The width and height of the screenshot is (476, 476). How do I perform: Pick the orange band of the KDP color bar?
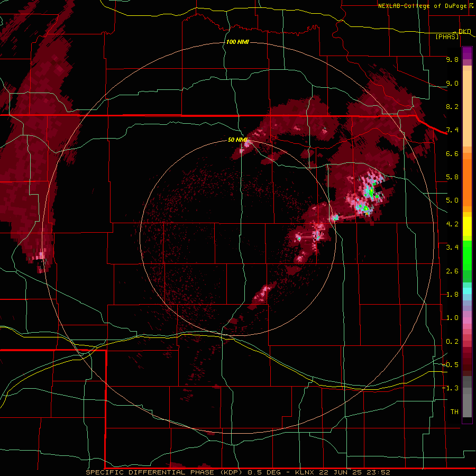467,179
